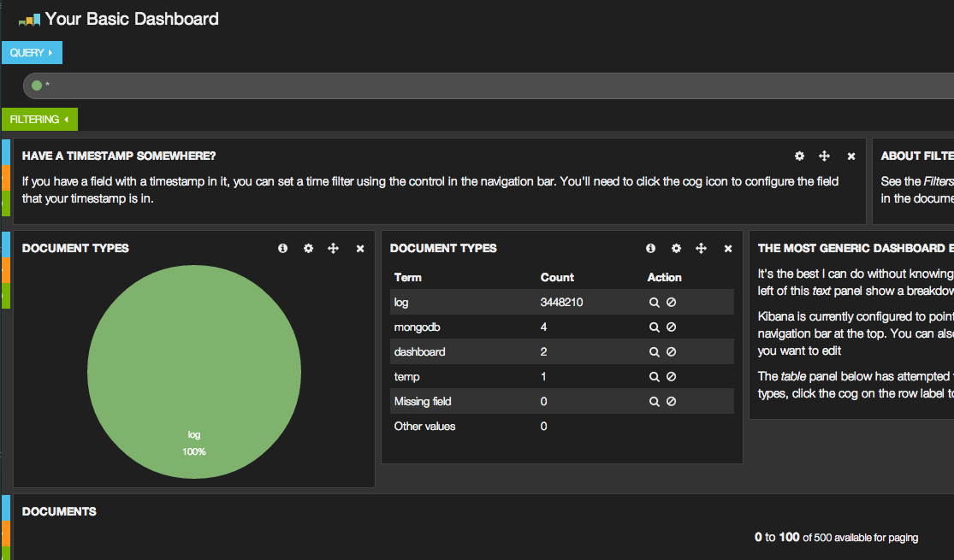Open settings cog of the timestamp panel

799,156
